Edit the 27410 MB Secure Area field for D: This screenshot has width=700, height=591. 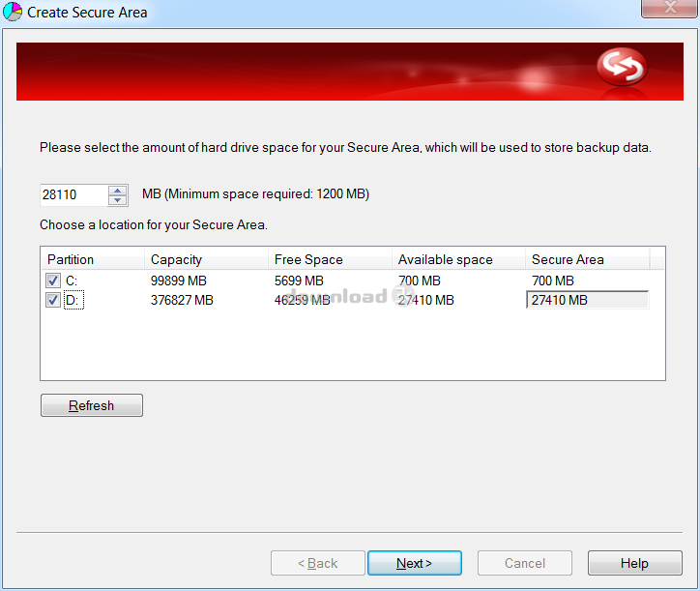pos(587,300)
